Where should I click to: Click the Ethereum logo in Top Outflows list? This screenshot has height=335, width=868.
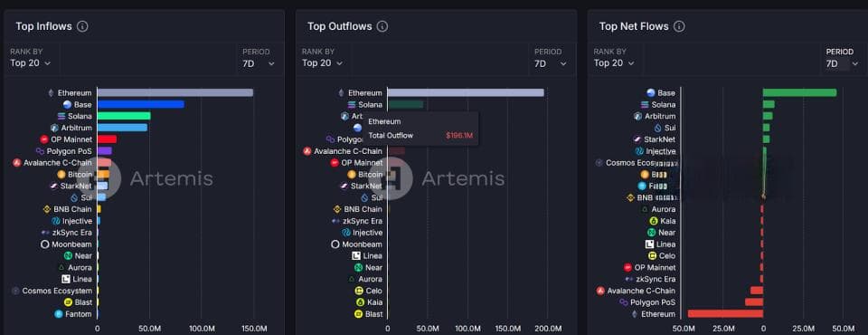click(341, 92)
